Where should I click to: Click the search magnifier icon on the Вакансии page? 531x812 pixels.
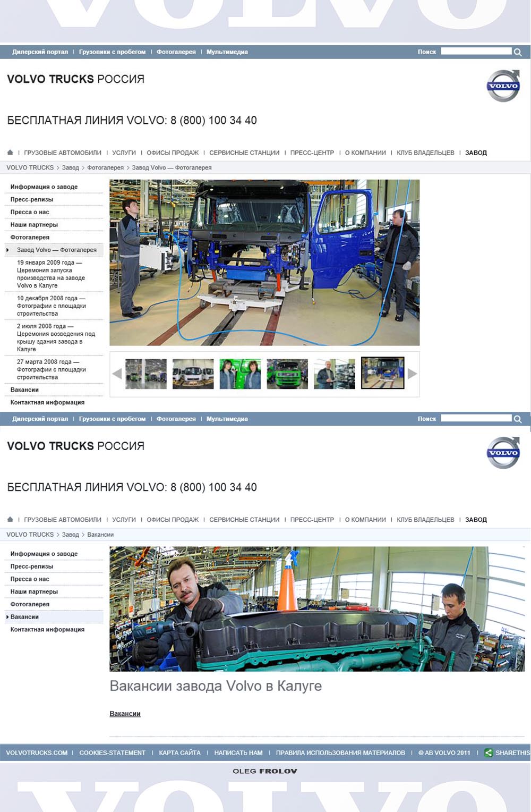pos(518,419)
